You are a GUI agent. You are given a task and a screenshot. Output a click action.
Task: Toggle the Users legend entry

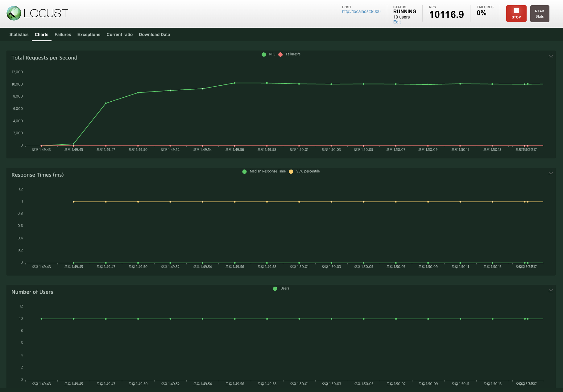[x=281, y=288]
